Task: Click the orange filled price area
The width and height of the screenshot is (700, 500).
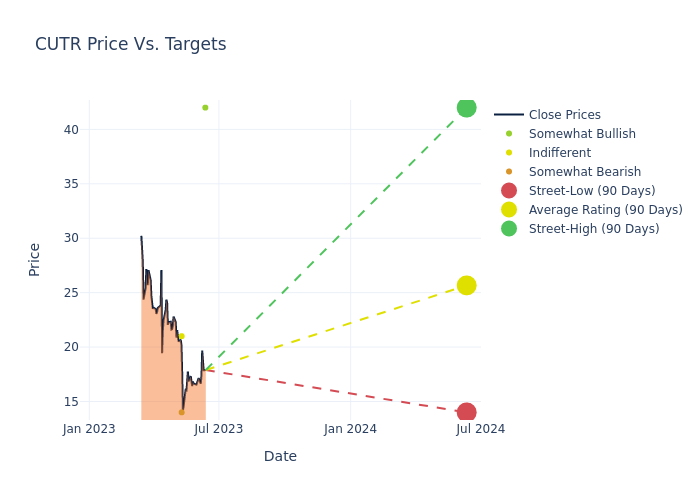Action: pos(160,380)
